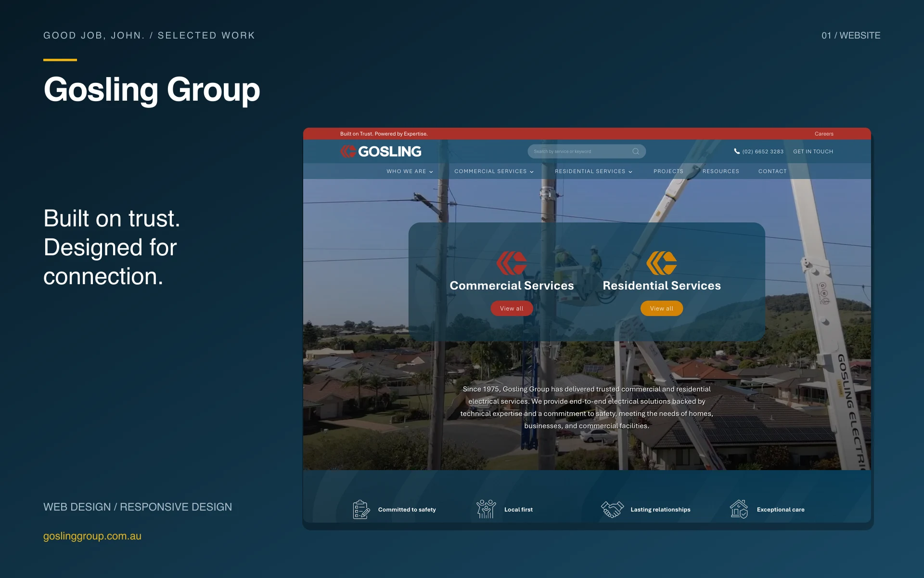
Task: Expand the Who We Are dropdown chevron
Action: click(x=431, y=171)
